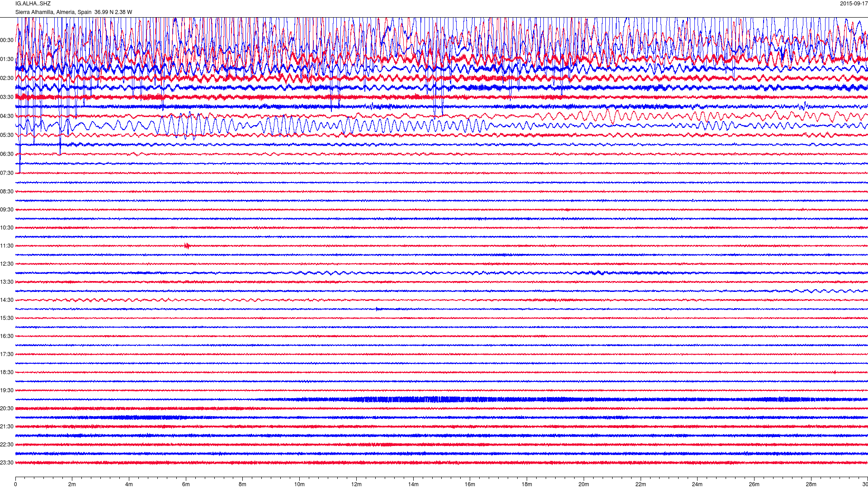Click the 15:30 time label

point(7,318)
